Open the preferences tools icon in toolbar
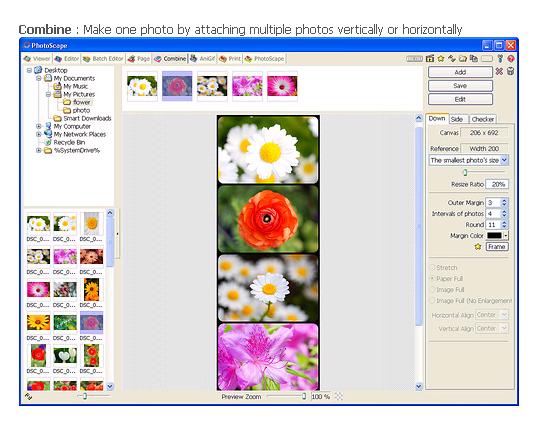549x446 pixels. [500, 58]
